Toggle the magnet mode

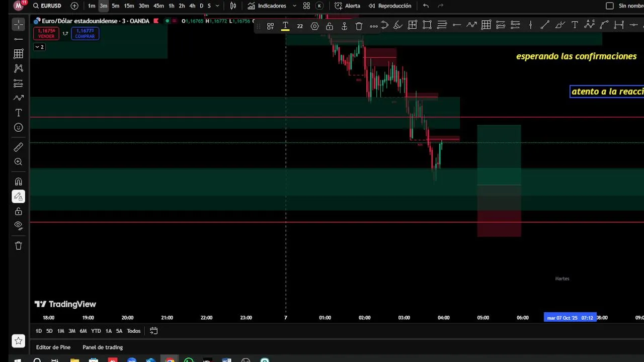click(18, 182)
